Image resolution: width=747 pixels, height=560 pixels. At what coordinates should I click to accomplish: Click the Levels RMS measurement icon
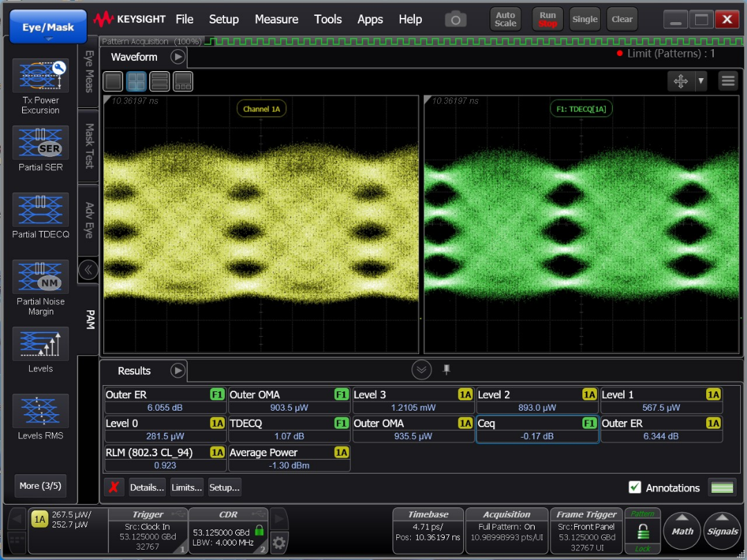[x=40, y=411]
